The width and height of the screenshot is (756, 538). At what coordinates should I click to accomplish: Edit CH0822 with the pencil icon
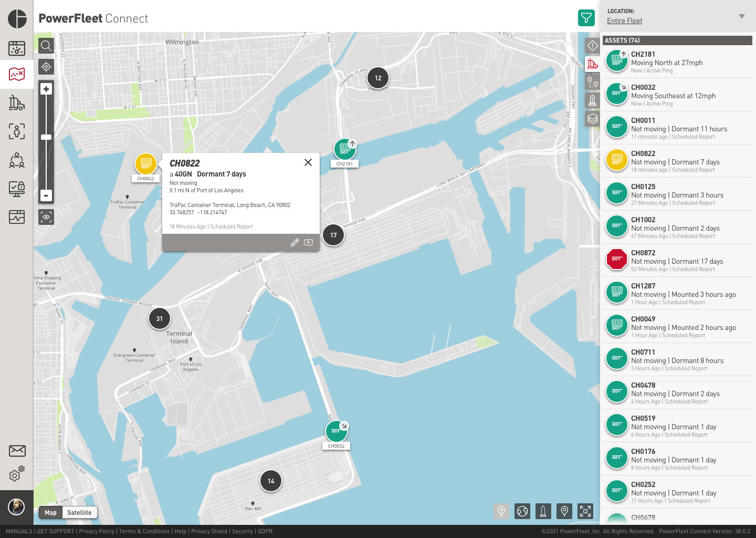point(295,242)
